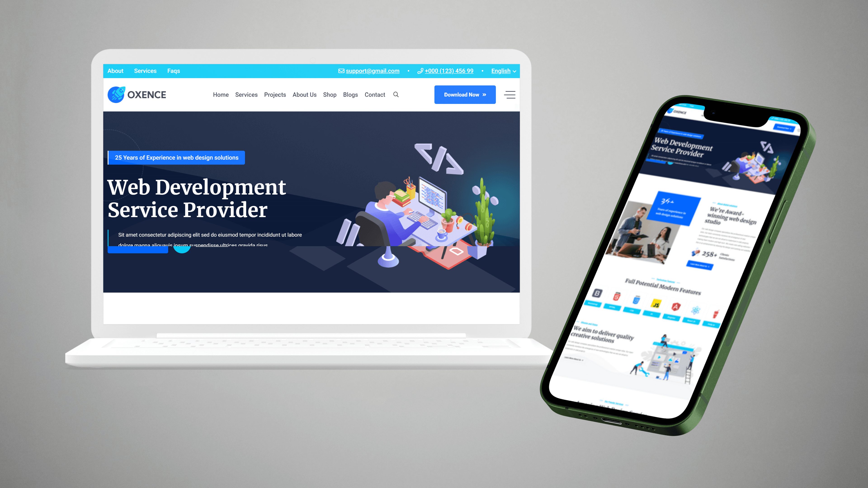Click the phone icon in top bar

click(x=419, y=71)
